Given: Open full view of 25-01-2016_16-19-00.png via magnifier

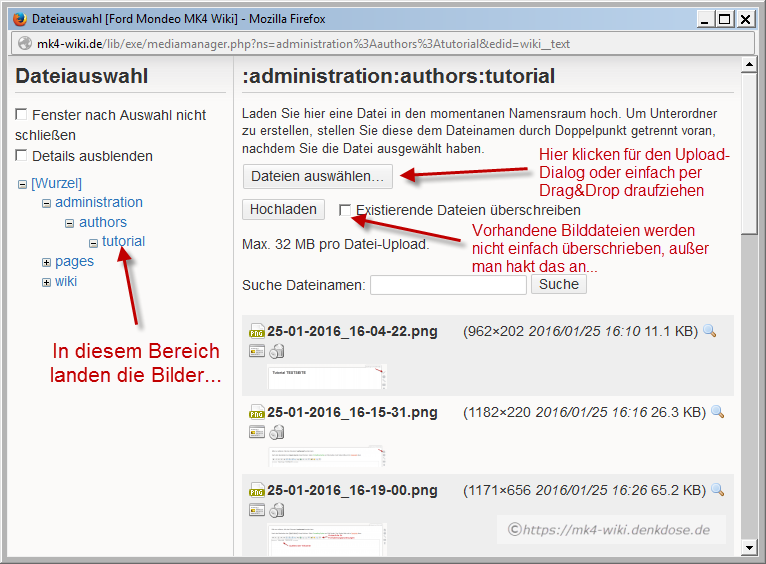Looking at the screenshot, I should 717,490.
